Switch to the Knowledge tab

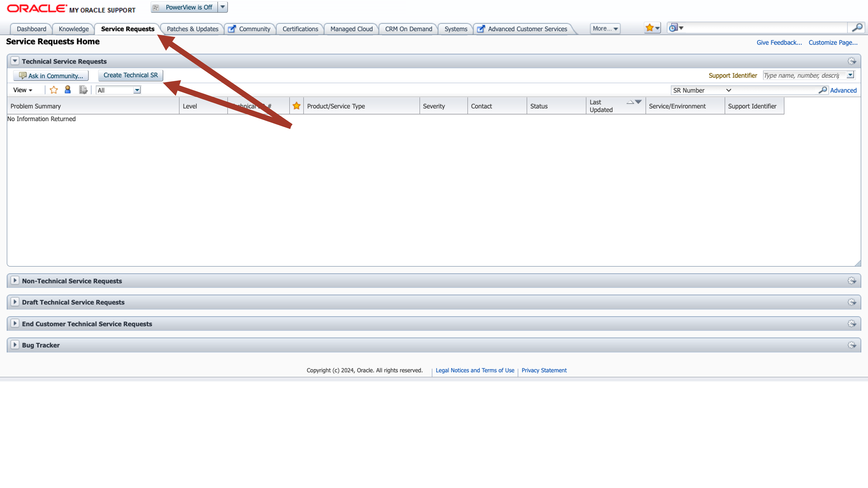tap(73, 29)
